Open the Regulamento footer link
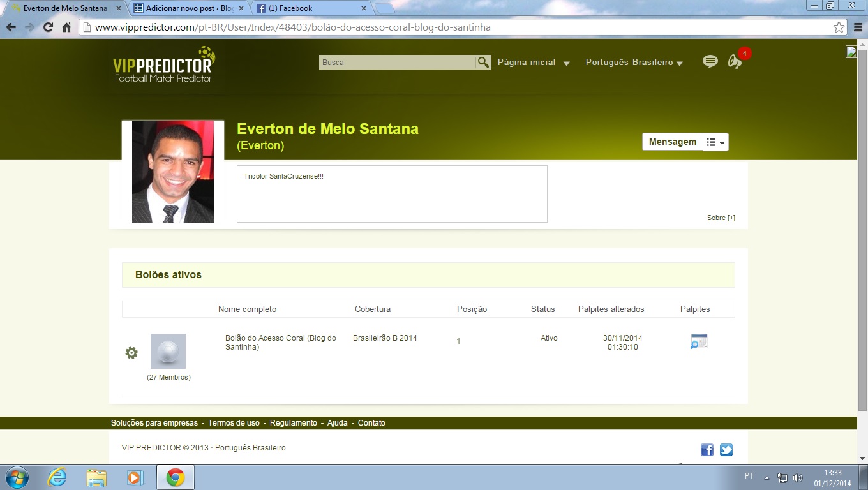868x490 pixels. 293,423
